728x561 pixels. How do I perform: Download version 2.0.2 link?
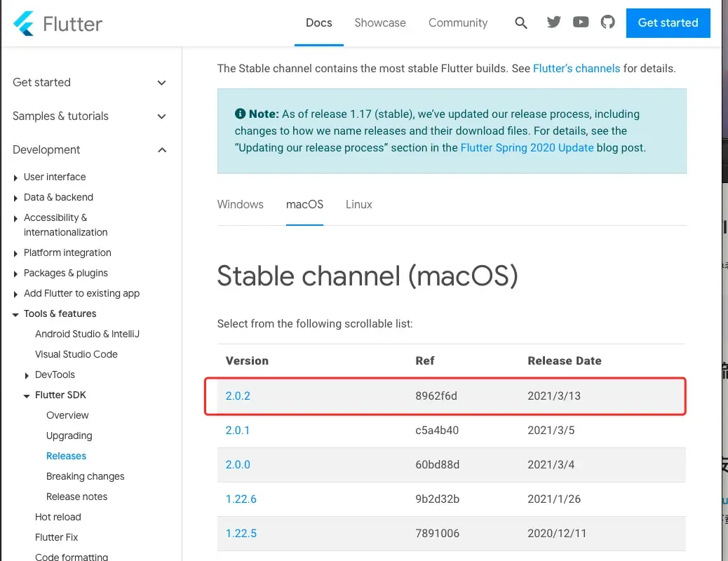pos(238,396)
